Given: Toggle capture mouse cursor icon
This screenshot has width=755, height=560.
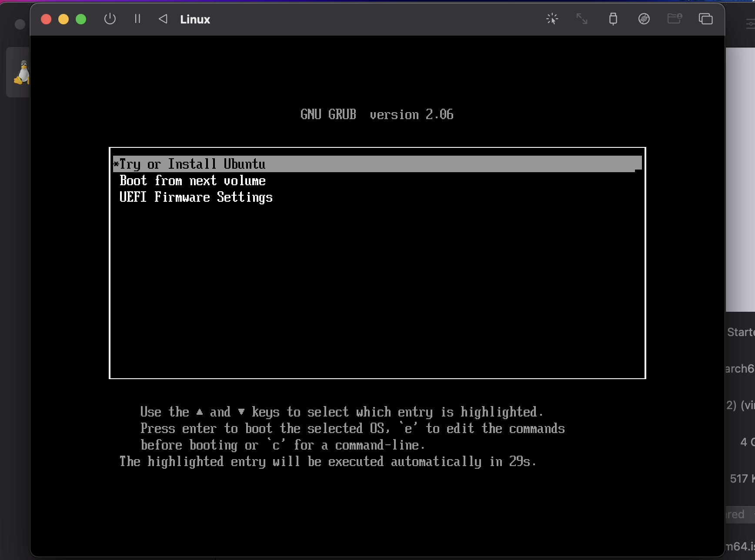Looking at the screenshot, I should tap(552, 19).
